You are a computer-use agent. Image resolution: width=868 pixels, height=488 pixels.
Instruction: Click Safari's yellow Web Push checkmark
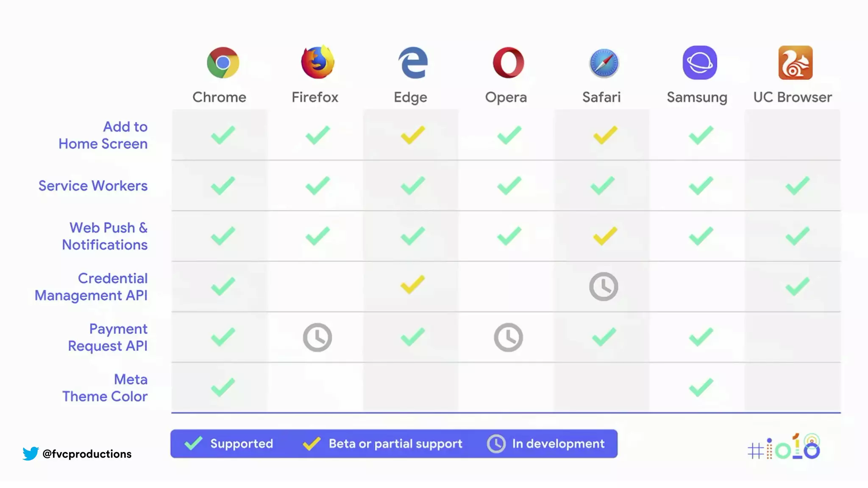pos(605,236)
